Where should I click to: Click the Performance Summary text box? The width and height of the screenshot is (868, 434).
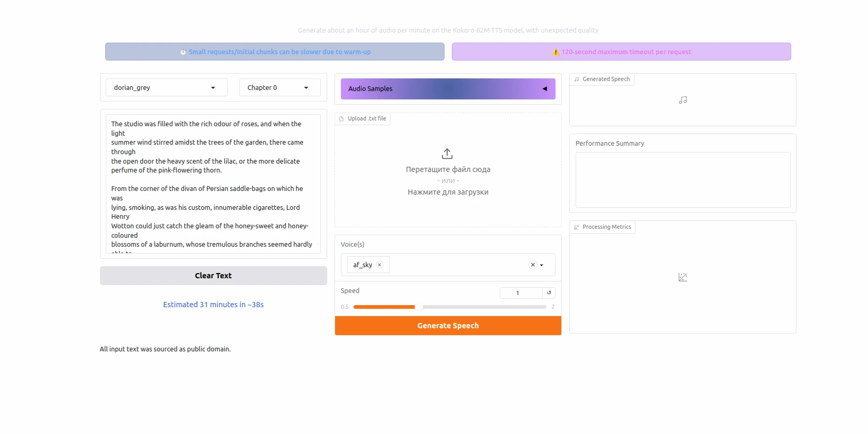click(x=682, y=180)
